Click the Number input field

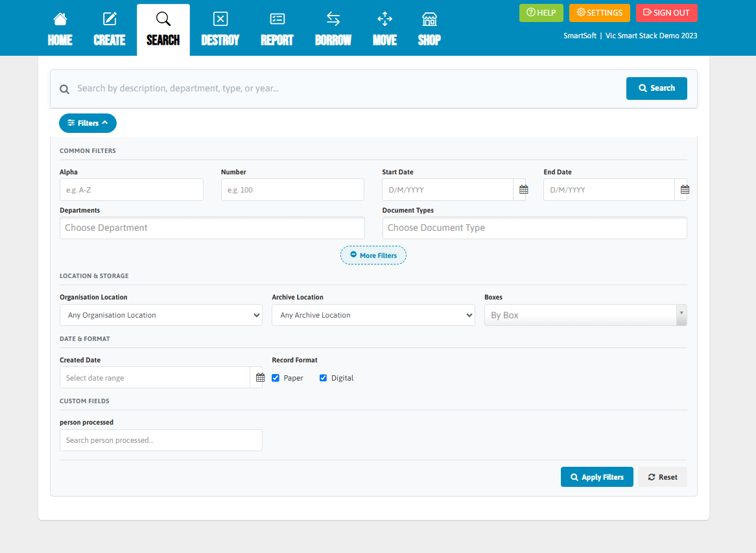(292, 190)
